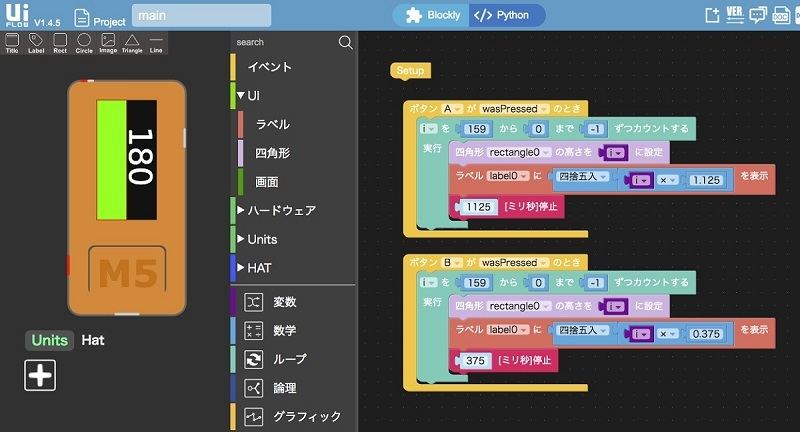The image size is (800, 432).
Task: Open the 変数 block category
Action: pos(284,302)
